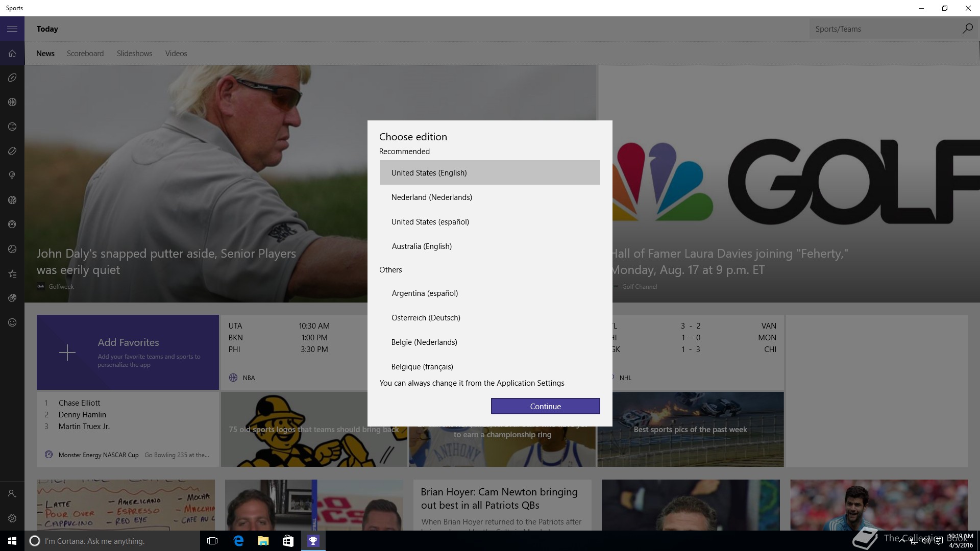The height and width of the screenshot is (551, 980).
Task: Launch Microsoft Edge from the taskbar
Action: tap(238, 541)
